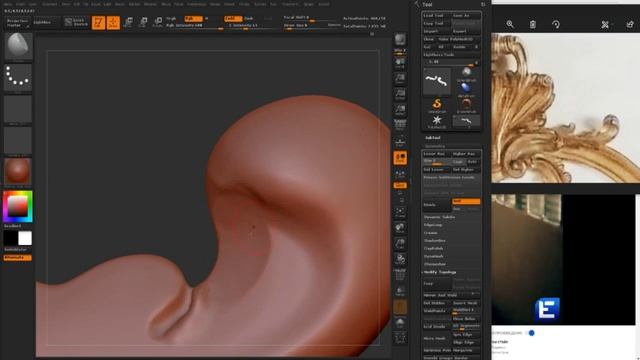Screen dimensions: 640x360
Task: Click the Scale view icon in right shelf
Action: click(400, 243)
